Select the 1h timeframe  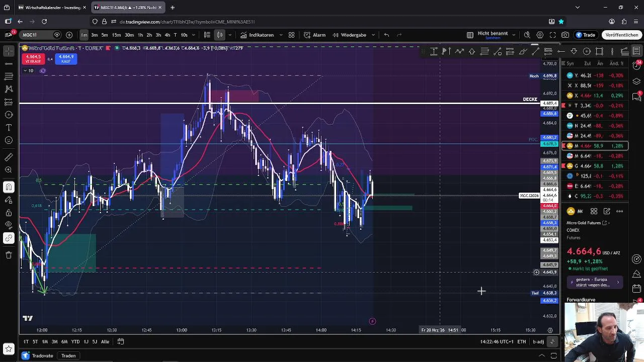click(140, 35)
